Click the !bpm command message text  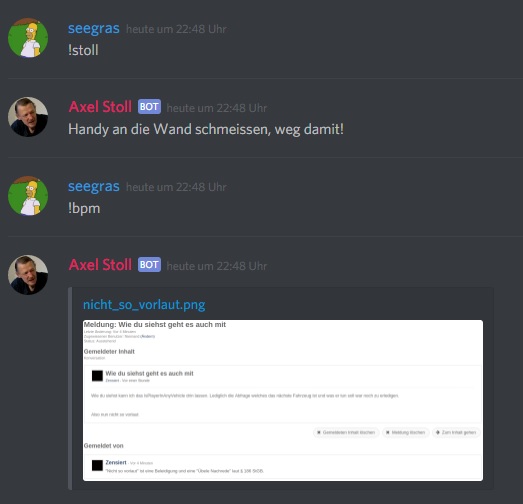(84, 208)
